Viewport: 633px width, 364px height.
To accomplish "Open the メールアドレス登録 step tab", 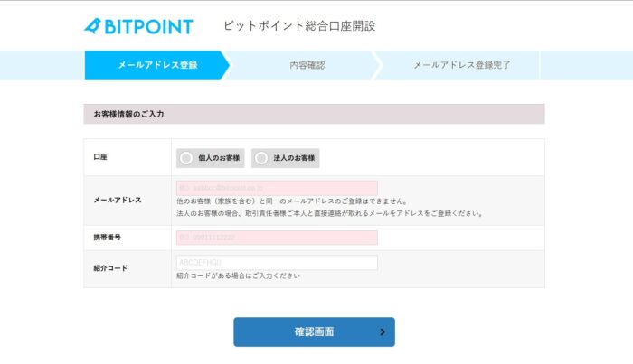I will [157, 65].
